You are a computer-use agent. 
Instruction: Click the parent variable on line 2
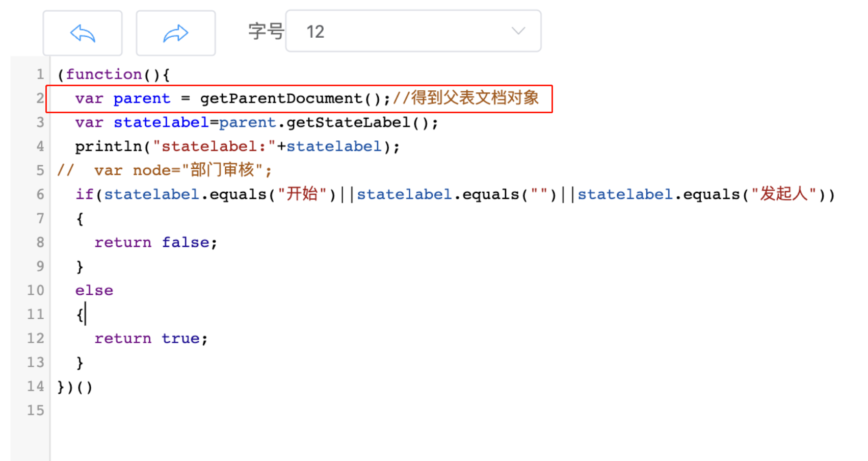[142, 99]
